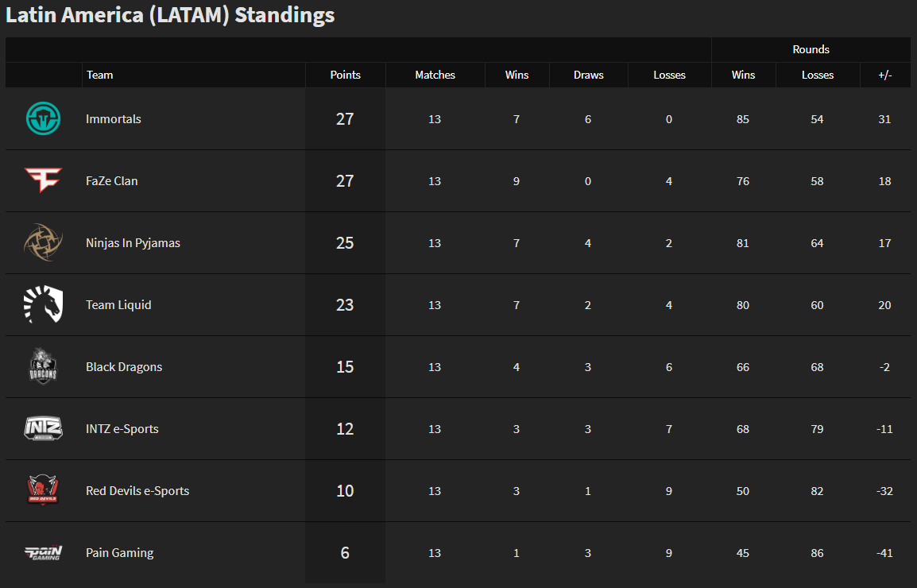917x588 pixels.
Task: Open the Ninjas In Pyjamas team link
Action: click(x=133, y=243)
